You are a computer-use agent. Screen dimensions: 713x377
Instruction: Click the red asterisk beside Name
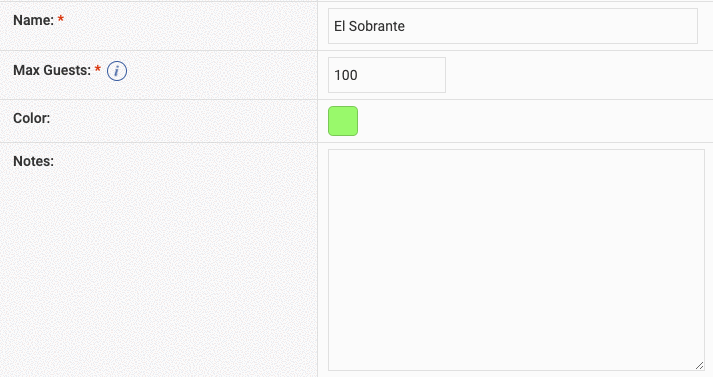[60, 19]
